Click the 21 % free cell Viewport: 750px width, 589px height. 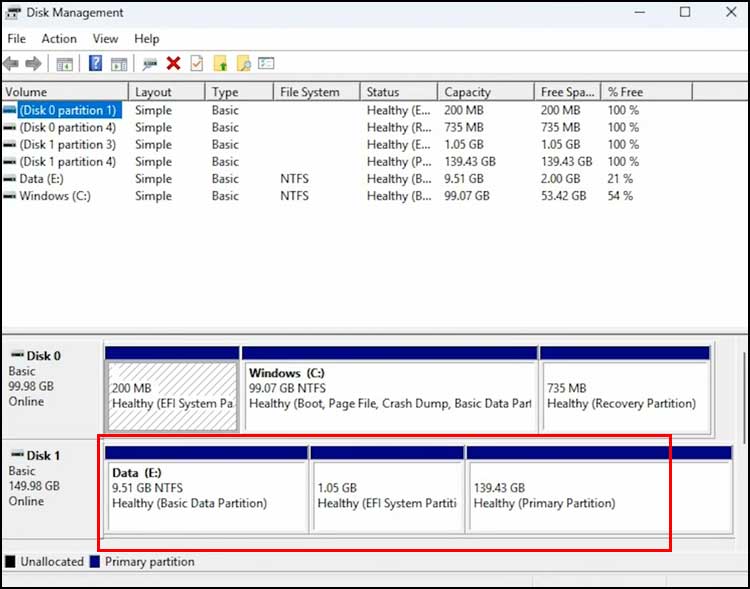click(x=620, y=179)
